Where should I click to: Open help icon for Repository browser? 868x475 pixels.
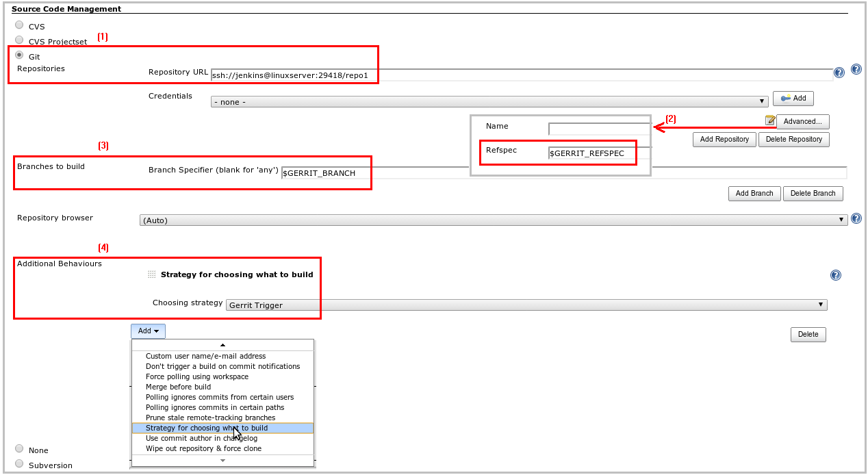pos(856,219)
